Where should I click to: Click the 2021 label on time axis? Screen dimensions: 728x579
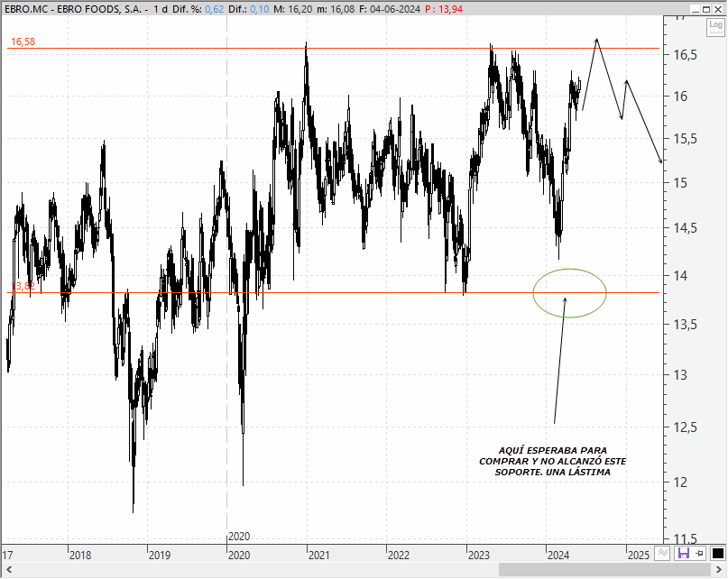[x=319, y=555]
